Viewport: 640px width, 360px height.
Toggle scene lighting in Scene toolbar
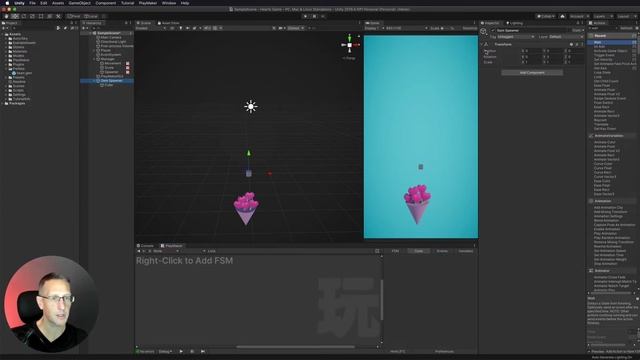181,28
